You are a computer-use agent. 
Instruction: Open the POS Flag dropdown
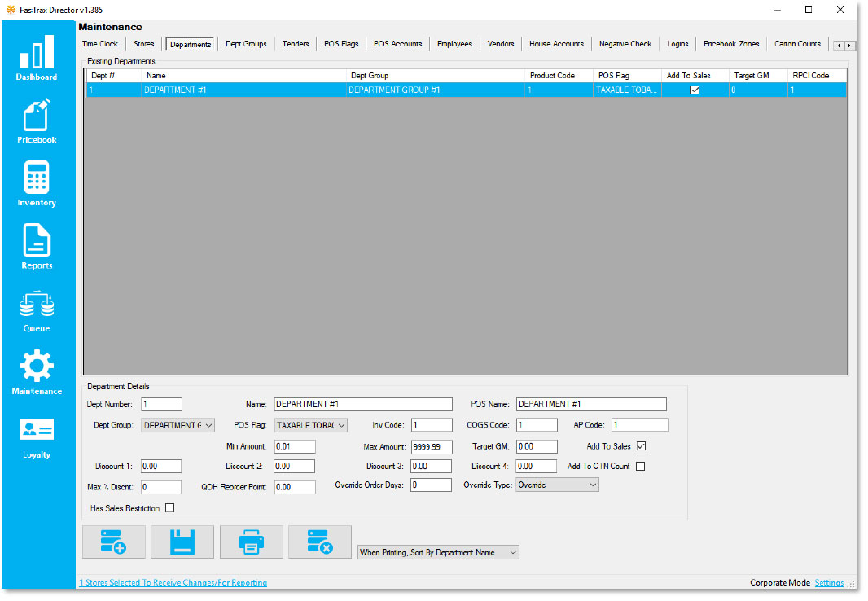[x=311, y=425]
